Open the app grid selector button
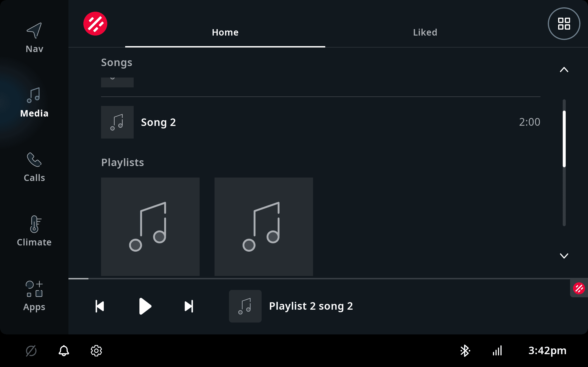Screen dimensions: 588x367 tap(564, 24)
